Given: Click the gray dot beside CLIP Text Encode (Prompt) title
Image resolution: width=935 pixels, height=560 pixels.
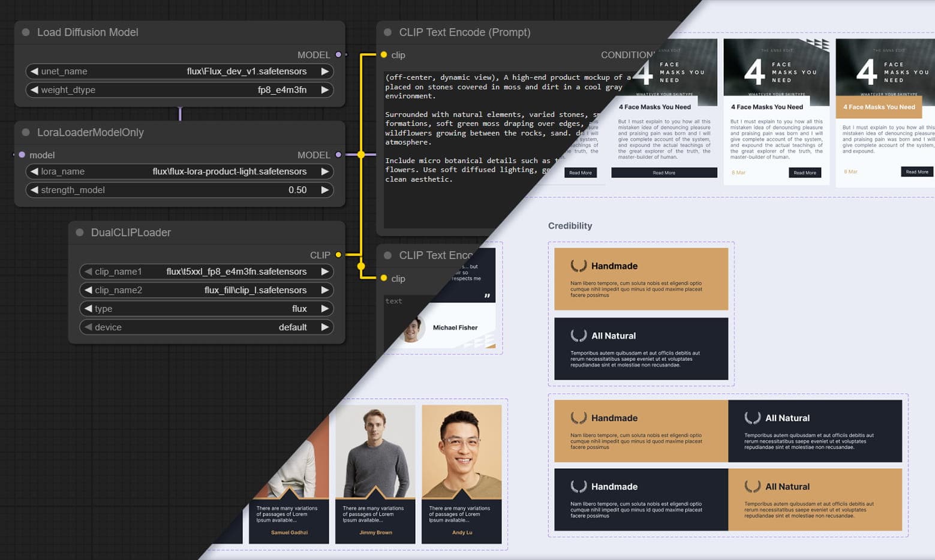Looking at the screenshot, I should [387, 32].
